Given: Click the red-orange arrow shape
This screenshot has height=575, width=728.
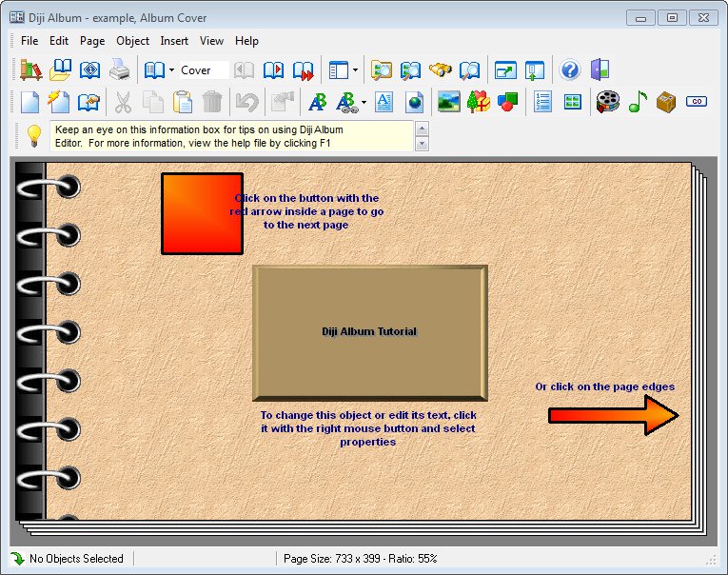Looking at the screenshot, I should click(613, 415).
